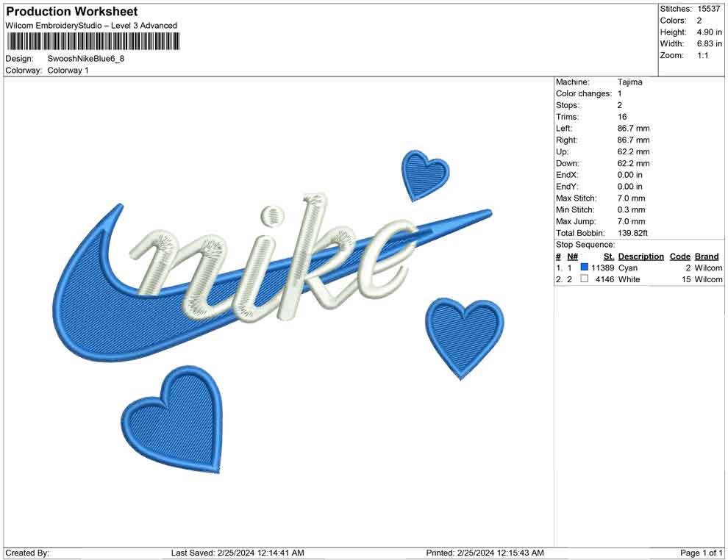Click the 'Max Jump:' label
This screenshot has height=560, width=728.
[576, 221]
